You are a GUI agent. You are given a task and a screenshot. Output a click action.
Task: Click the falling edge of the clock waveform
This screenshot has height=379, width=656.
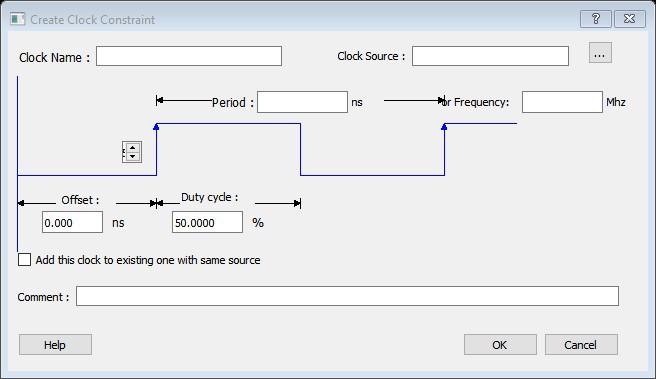pyautogui.click(x=300, y=149)
